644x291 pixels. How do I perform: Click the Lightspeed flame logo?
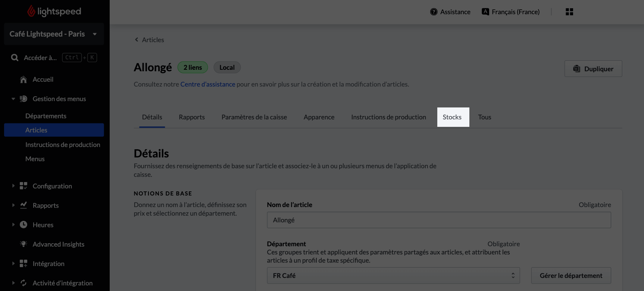point(31,12)
